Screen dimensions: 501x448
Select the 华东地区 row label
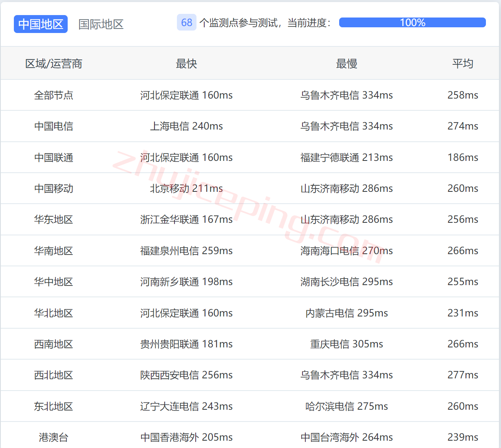click(x=54, y=219)
